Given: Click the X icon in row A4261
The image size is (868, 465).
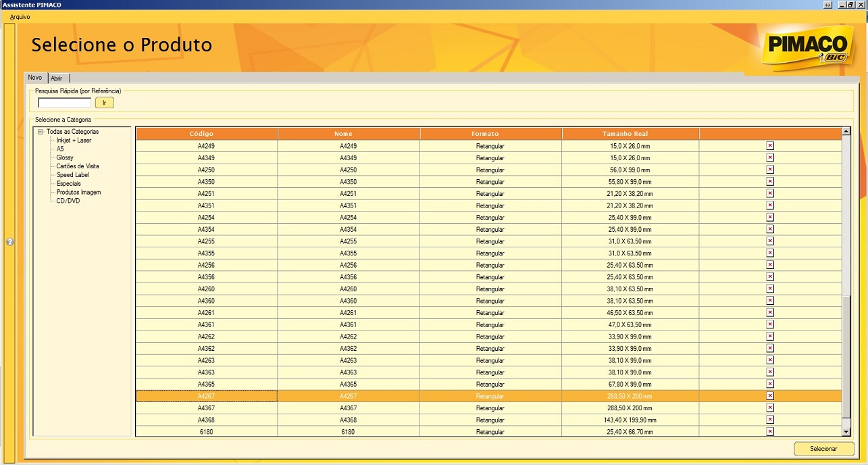Looking at the screenshot, I should pos(770,312).
